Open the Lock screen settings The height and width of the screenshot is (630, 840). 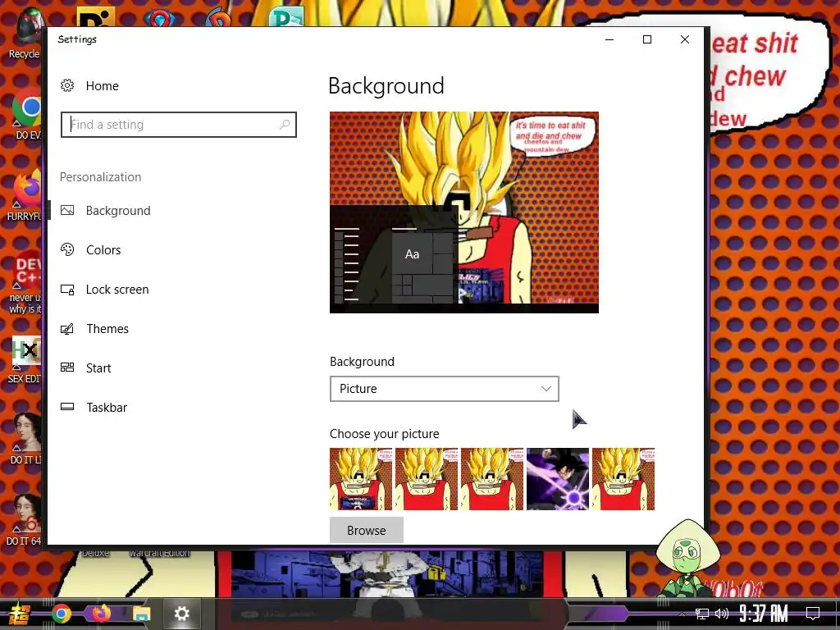[x=117, y=290]
